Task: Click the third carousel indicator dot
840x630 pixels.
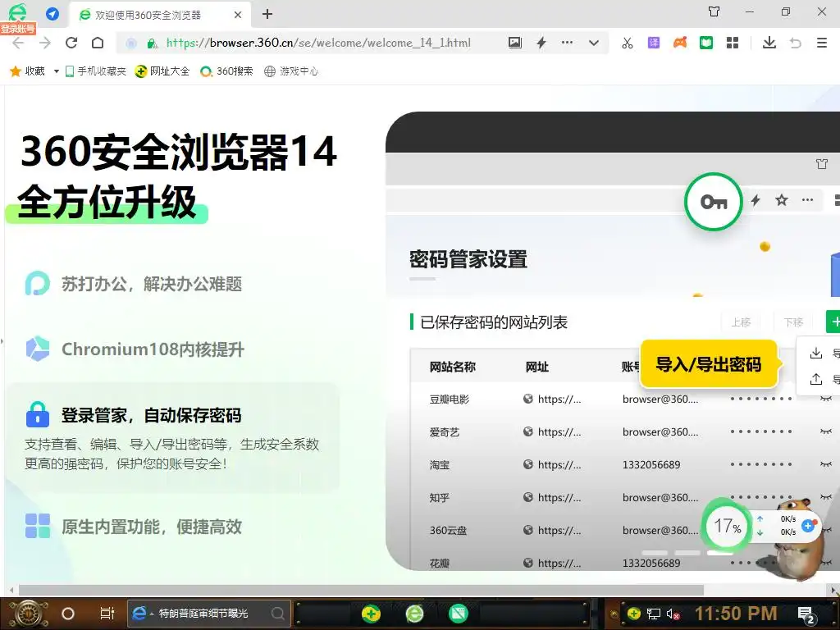Action: (x=720, y=553)
